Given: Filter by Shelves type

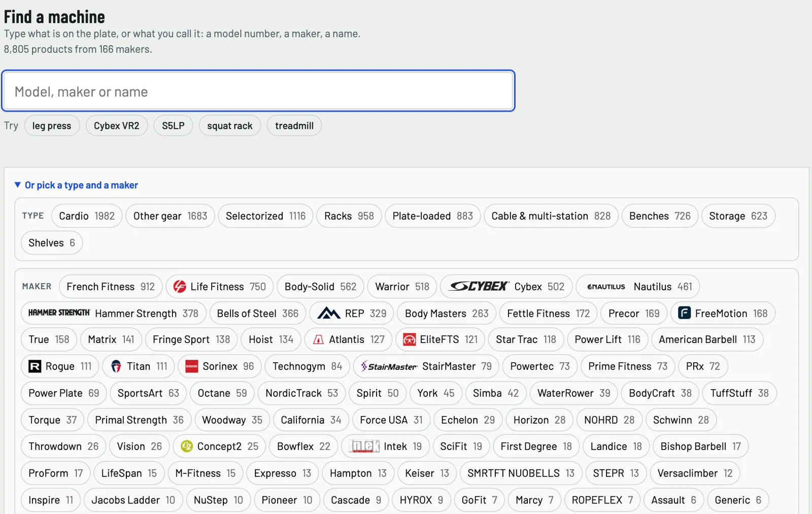Looking at the screenshot, I should pyautogui.click(x=52, y=243).
